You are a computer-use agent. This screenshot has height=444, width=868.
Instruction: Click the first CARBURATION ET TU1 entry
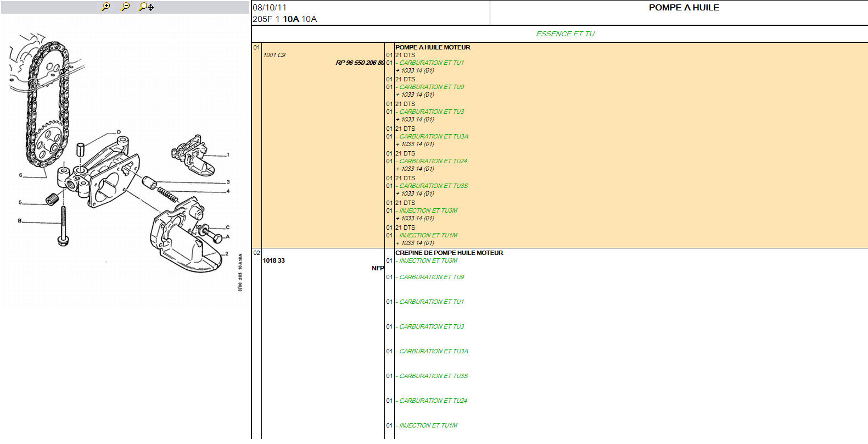pyautogui.click(x=431, y=63)
